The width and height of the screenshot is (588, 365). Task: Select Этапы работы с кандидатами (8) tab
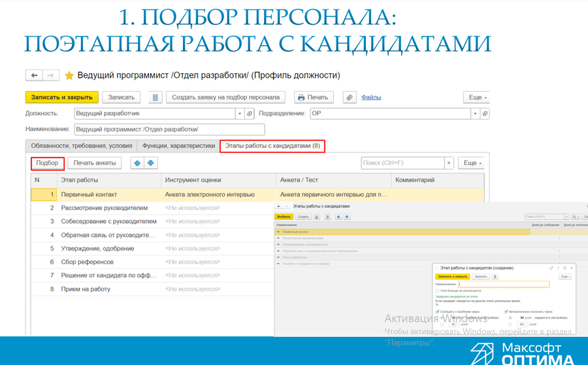(x=272, y=146)
